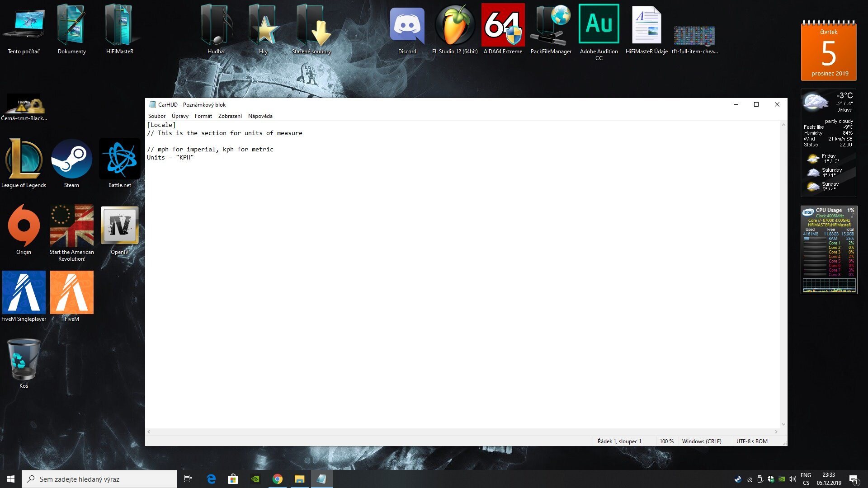This screenshot has height=488, width=868.
Task: Click the Nápověda menu item
Action: pyautogui.click(x=260, y=116)
